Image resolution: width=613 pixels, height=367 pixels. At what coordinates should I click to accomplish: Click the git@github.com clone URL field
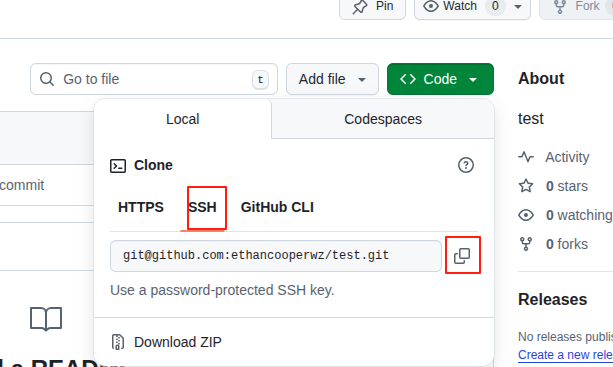[276, 256]
